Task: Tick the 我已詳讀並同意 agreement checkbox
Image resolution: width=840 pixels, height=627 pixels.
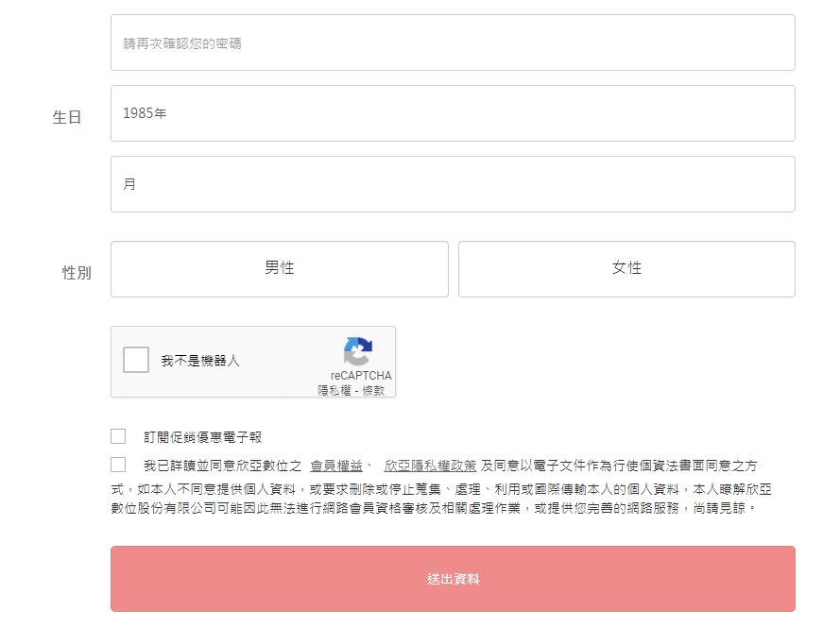Action: (118, 465)
